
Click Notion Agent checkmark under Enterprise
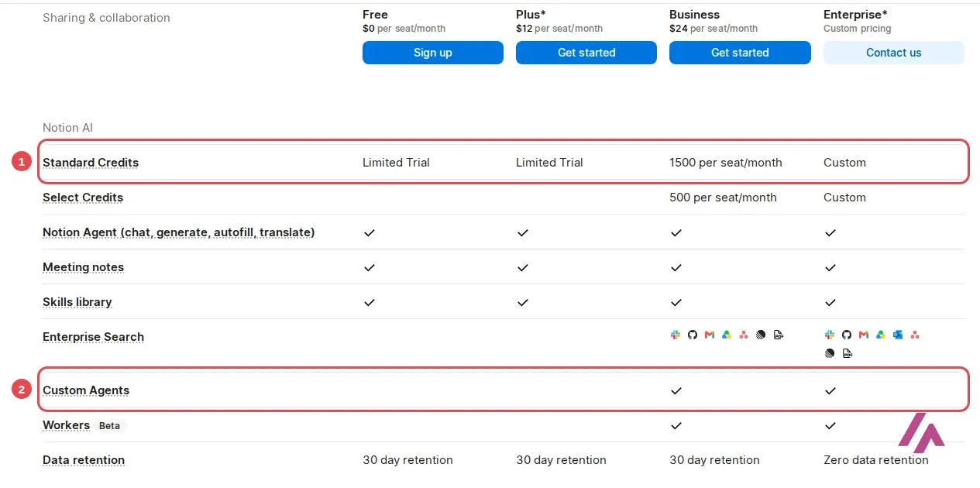coord(830,232)
